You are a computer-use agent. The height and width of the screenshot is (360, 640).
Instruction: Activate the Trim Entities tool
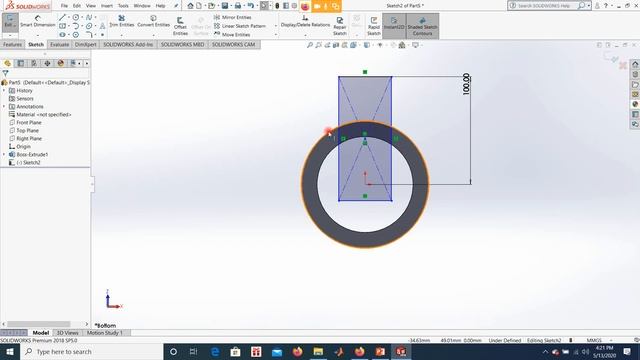(x=122, y=21)
